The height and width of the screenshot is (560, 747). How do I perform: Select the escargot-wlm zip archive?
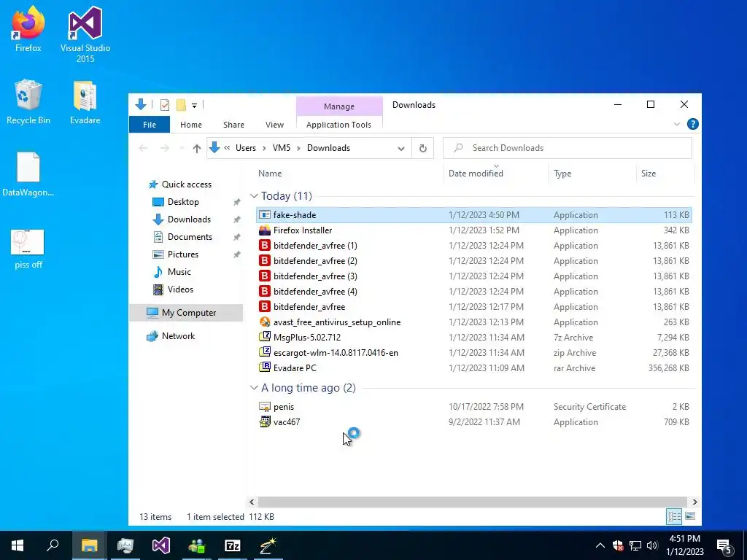click(473, 353)
